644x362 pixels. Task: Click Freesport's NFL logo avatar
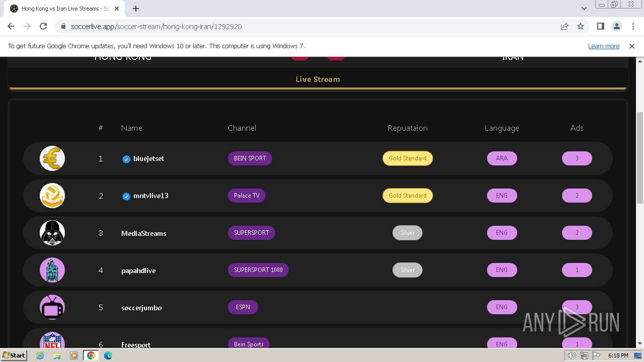coord(52,340)
